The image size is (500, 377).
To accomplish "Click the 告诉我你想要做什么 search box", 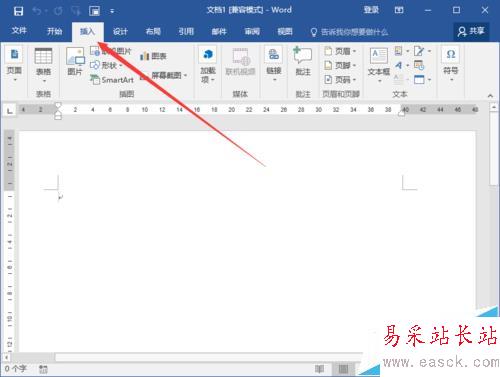I will [x=350, y=32].
